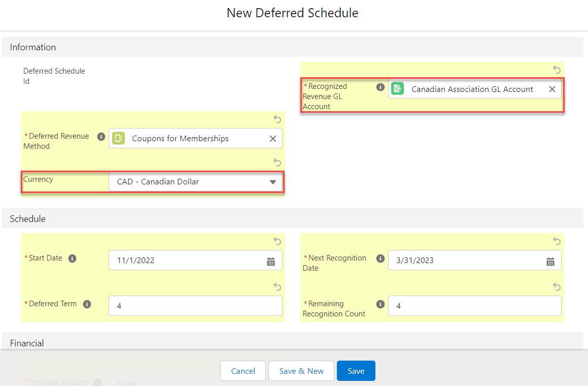Screen dimensions: 588x386
Task: Open calendar picker for Start Date
Action: [x=271, y=261]
